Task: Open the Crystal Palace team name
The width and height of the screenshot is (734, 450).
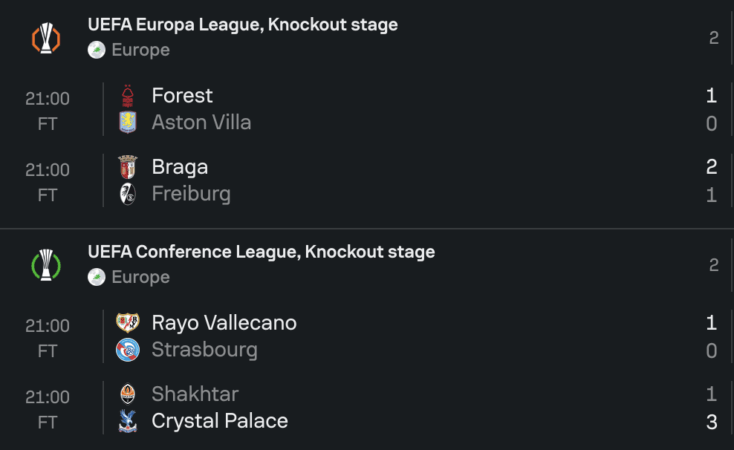Action: pos(220,421)
